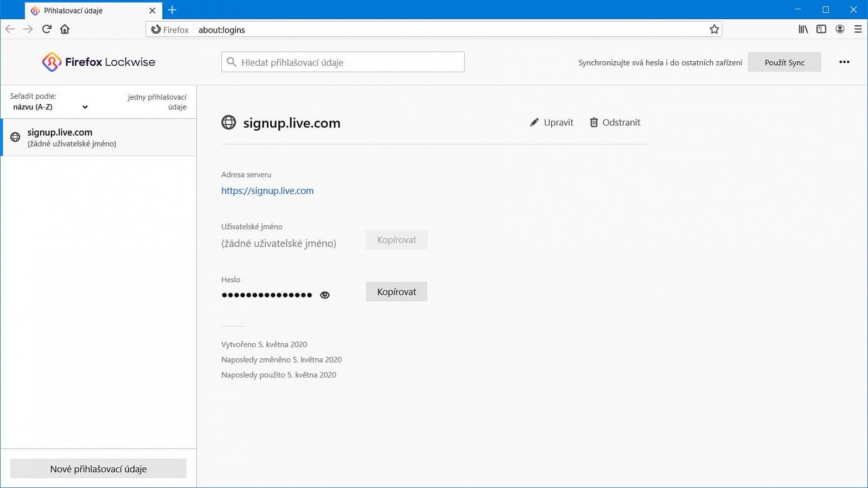The width and height of the screenshot is (868, 488).
Task: Click the masked password dots
Action: pos(267,295)
